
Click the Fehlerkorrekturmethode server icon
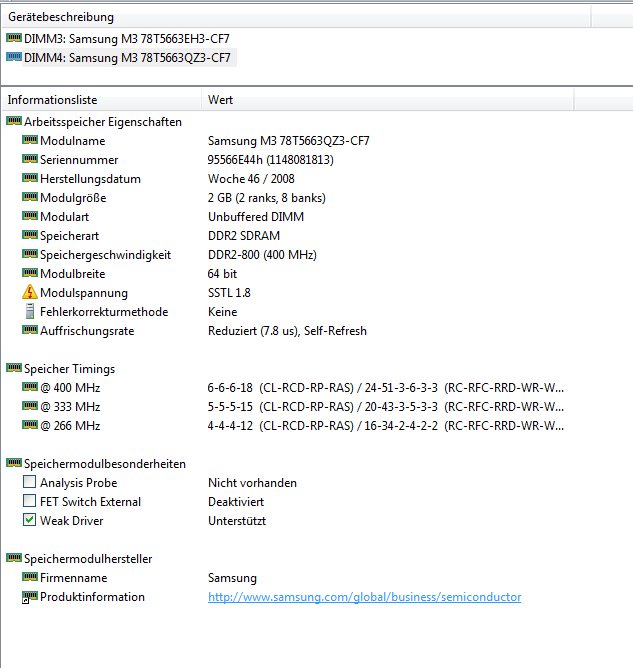[30, 311]
